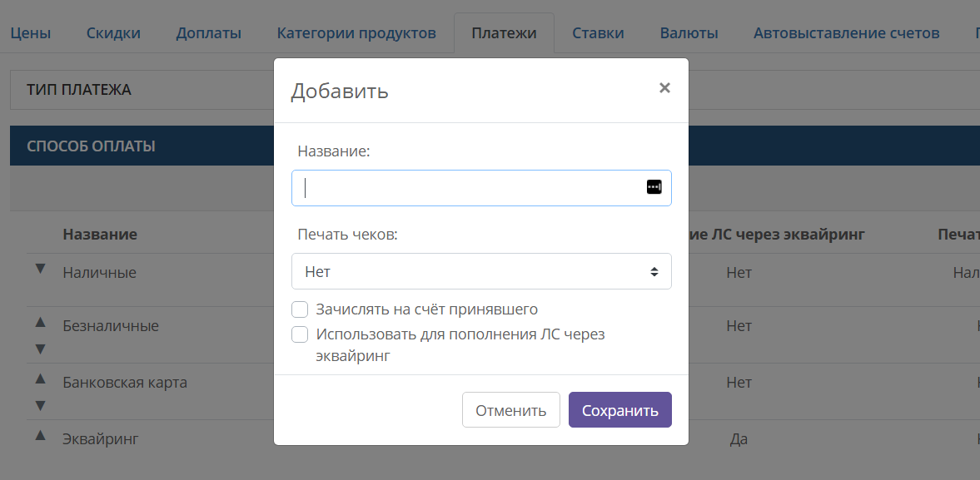Screen dimensions: 980x480
Task: Click the Безналичные row name
Action: [111, 326]
